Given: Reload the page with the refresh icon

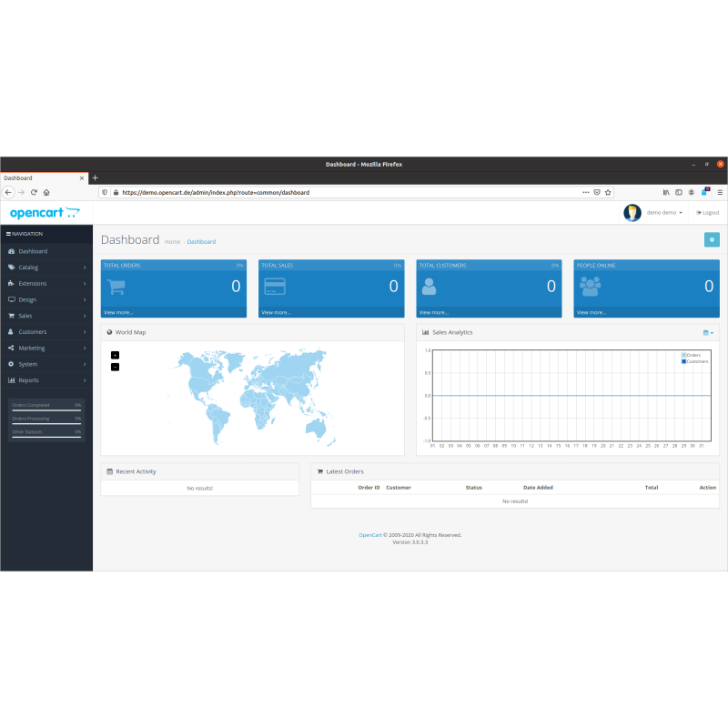Looking at the screenshot, I should tap(34, 193).
